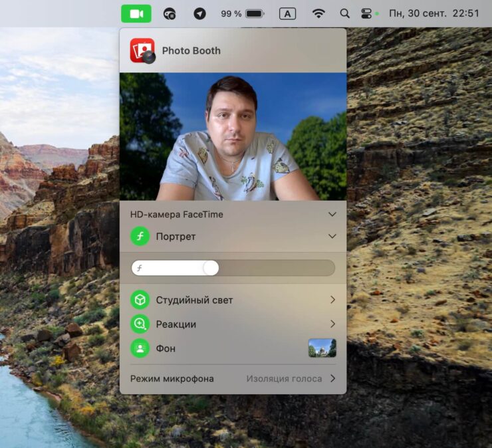
Task: Click the Wi-Fi status icon
Action: [x=319, y=13]
